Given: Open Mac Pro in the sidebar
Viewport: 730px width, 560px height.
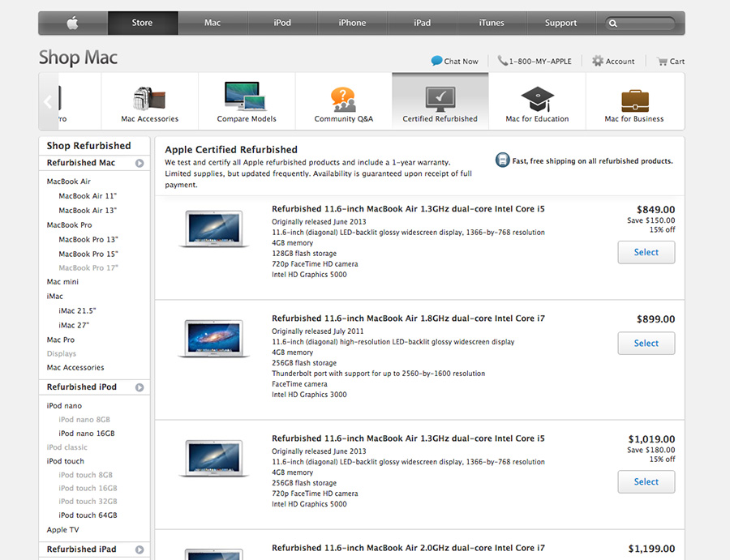Looking at the screenshot, I should 61,340.
